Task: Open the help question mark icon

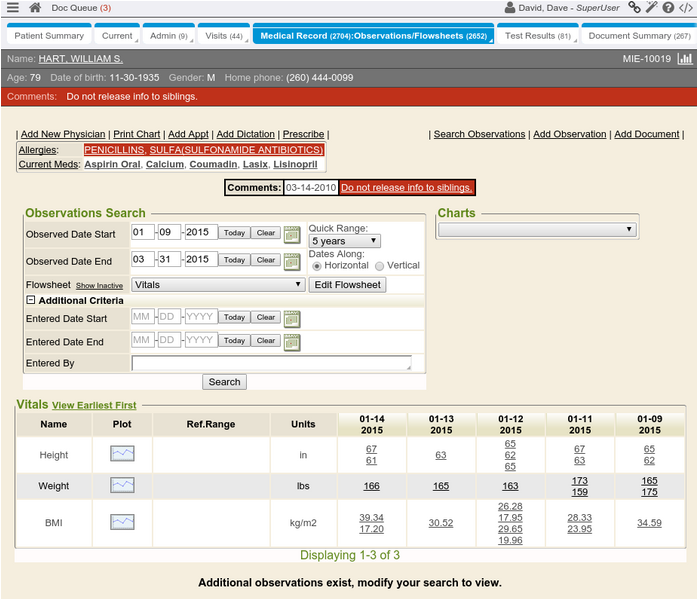Action: click(x=667, y=8)
